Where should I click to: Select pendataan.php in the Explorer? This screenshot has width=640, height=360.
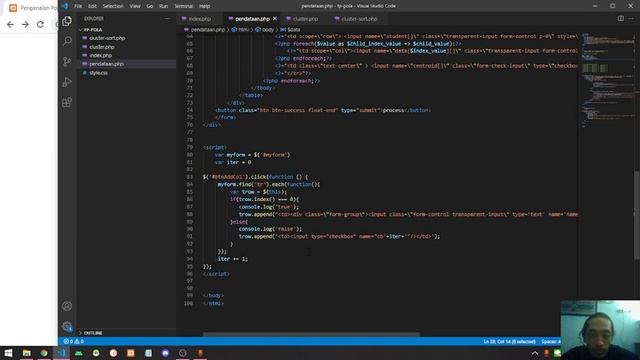[106, 64]
